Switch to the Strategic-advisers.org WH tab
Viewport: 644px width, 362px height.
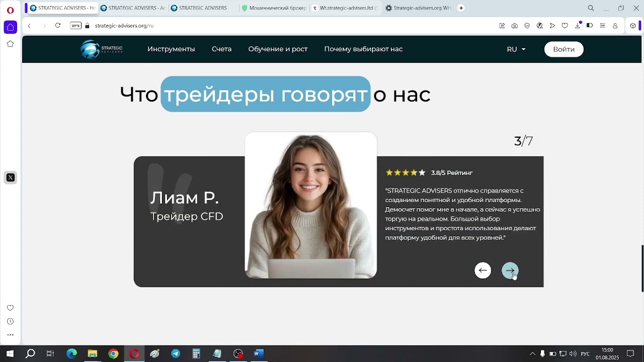[x=418, y=8]
